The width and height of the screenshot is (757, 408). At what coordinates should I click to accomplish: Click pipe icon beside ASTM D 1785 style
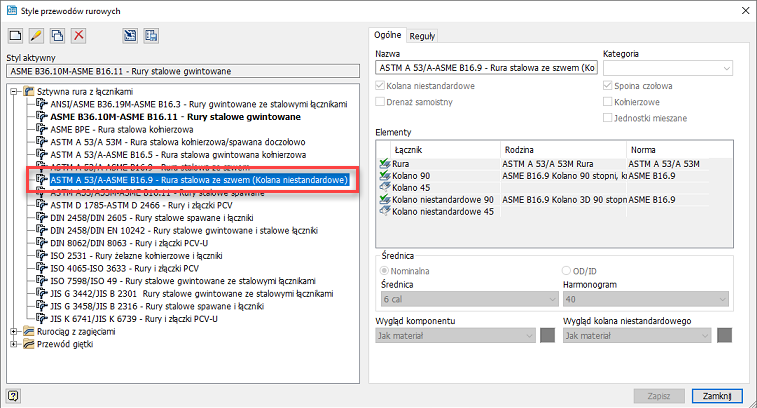point(42,205)
